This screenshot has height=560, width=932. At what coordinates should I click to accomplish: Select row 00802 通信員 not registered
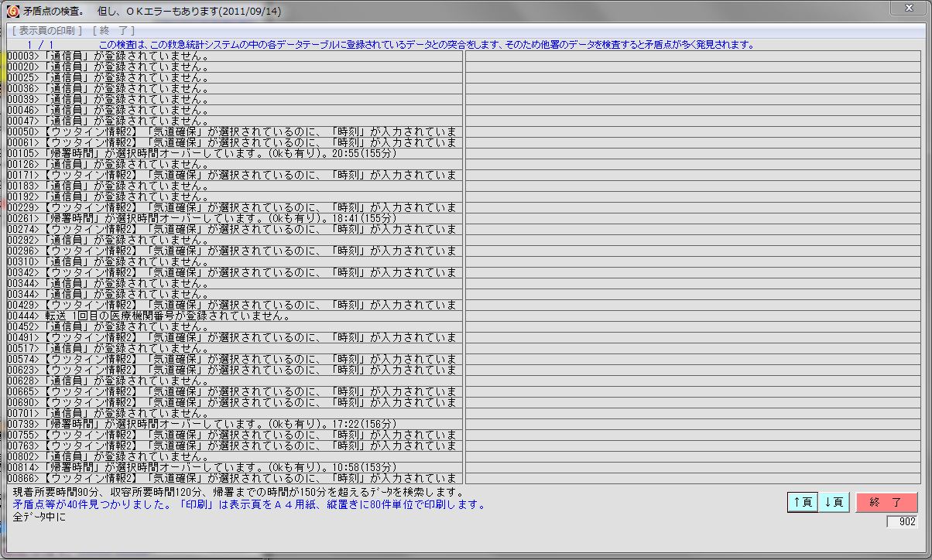click(232, 456)
